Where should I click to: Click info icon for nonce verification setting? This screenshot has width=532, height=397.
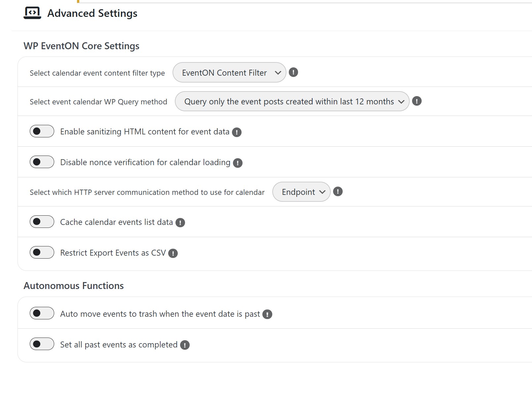point(238,163)
